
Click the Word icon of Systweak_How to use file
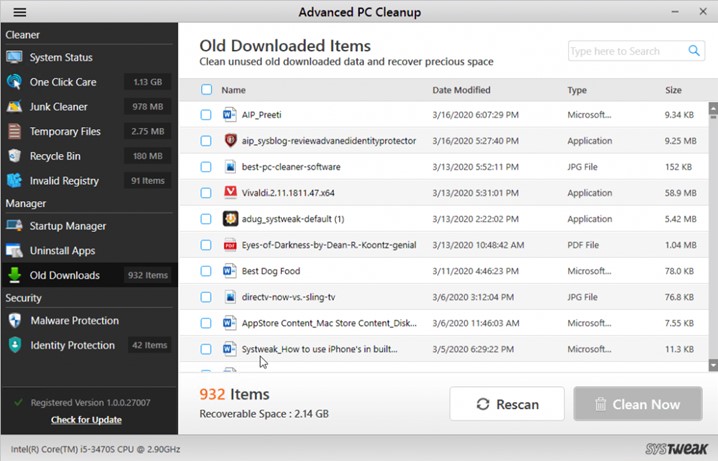click(229, 349)
